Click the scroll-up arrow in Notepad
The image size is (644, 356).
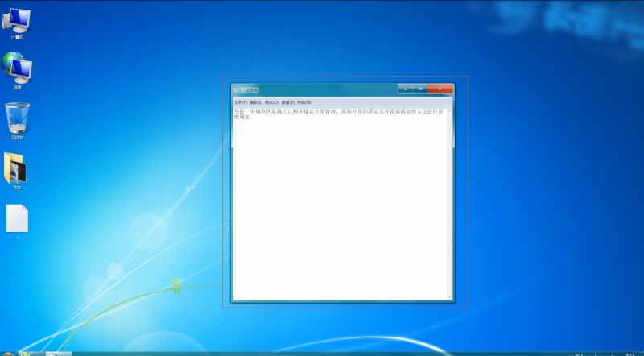click(x=450, y=111)
